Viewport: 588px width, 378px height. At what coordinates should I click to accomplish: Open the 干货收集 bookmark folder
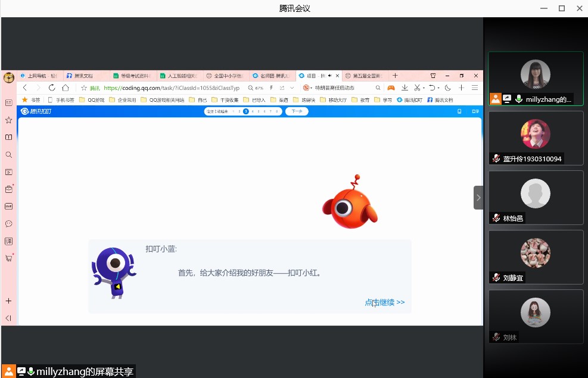[x=225, y=100]
